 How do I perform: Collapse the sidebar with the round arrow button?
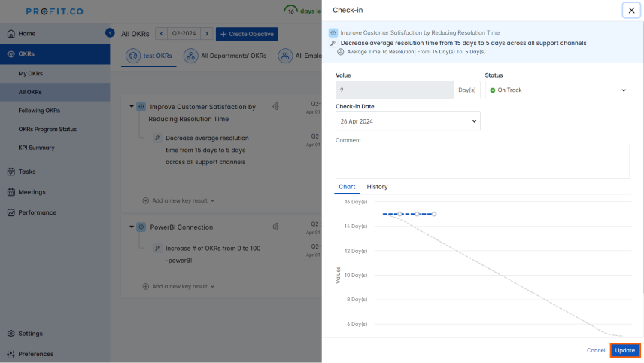pyautogui.click(x=110, y=32)
